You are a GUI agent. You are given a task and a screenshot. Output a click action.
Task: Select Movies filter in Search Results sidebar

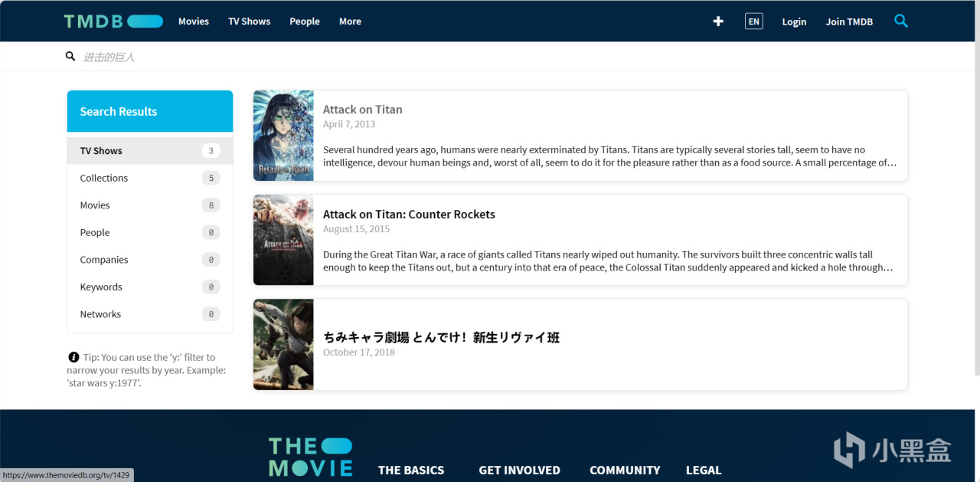click(x=150, y=205)
